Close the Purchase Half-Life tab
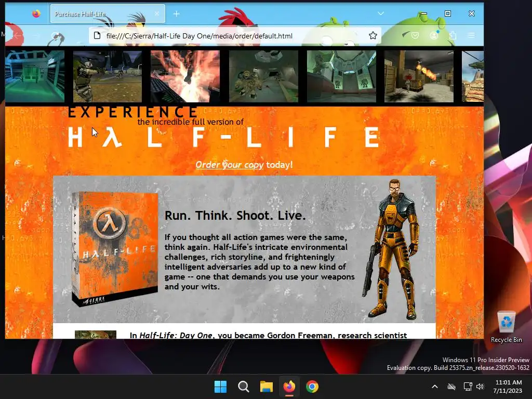This screenshot has height=399, width=532. pos(157,14)
